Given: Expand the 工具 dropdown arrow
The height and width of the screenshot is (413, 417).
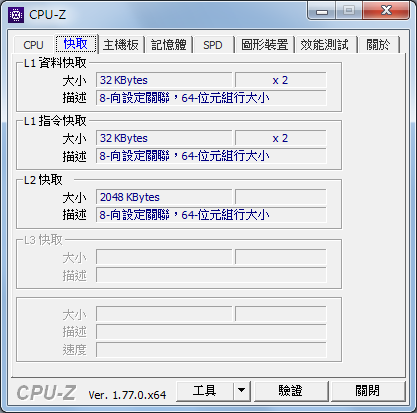Looking at the screenshot, I should pos(242,391).
